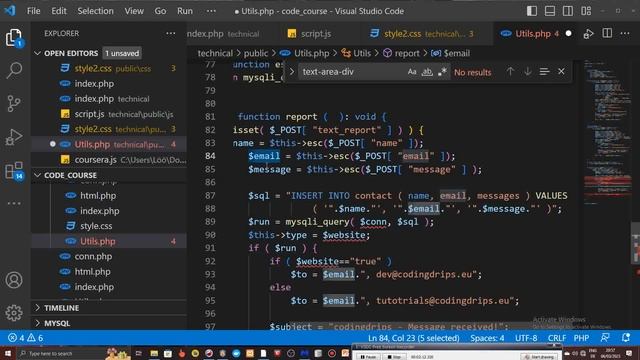Open conn.php in the file tree
The height and width of the screenshot is (360, 640).
109,256
